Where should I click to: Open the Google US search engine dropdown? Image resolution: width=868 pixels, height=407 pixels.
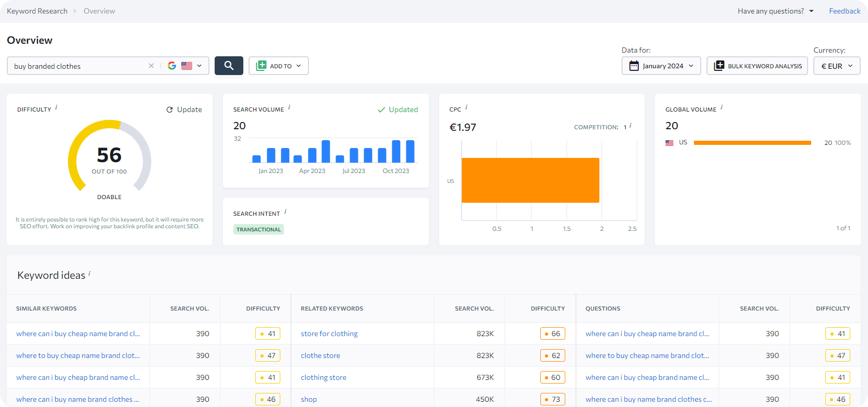tap(185, 66)
